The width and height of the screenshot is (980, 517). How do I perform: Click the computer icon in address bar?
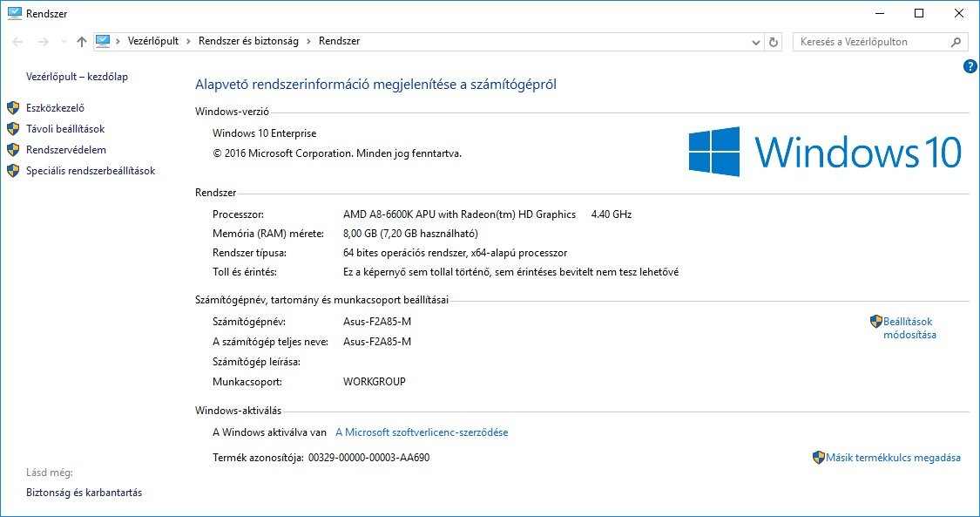(x=103, y=41)
